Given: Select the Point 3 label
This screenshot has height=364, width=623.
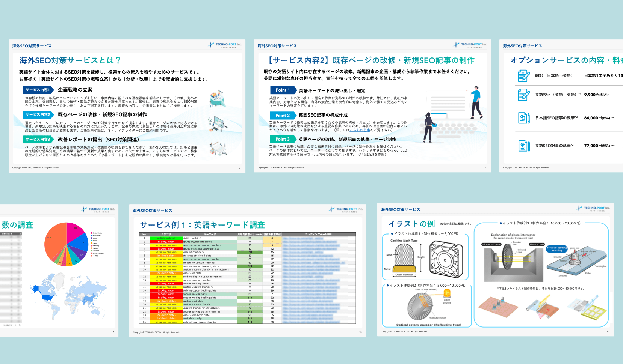Looking at the screenshot, I should point(283,139).
